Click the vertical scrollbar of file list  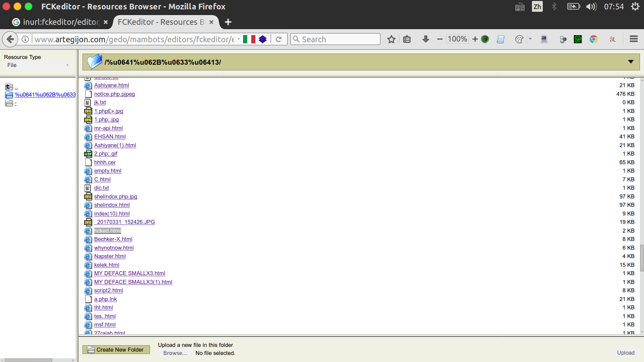[x=642, y=258]
